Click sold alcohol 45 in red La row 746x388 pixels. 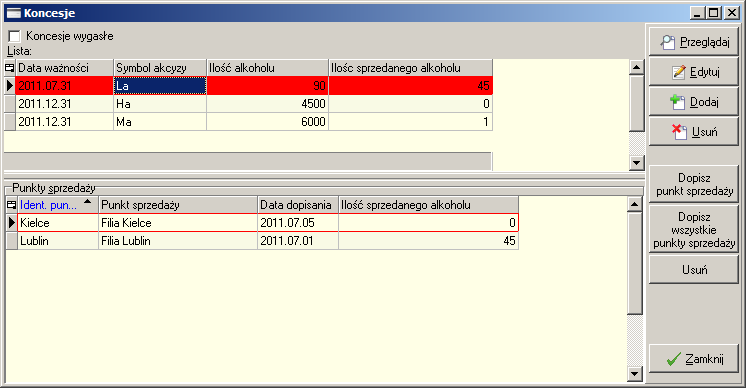click(x=411, y=86)
